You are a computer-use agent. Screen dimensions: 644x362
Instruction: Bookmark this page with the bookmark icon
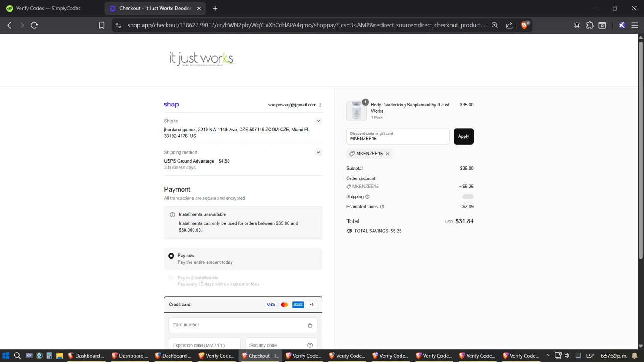[x=102, y=25]
